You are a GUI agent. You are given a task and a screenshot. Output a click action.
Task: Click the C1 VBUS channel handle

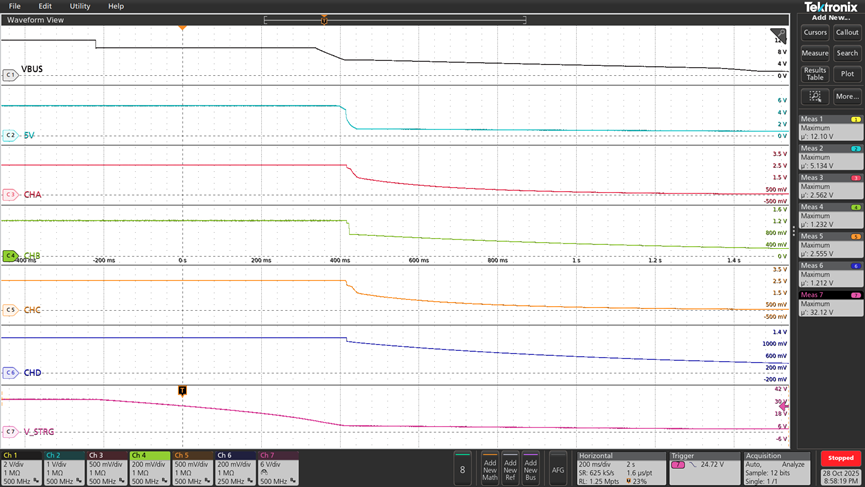click(x=10, y=75)
